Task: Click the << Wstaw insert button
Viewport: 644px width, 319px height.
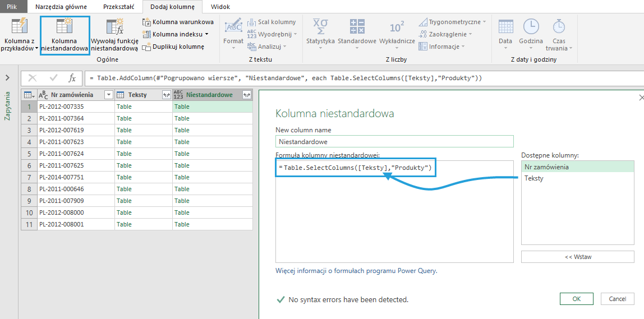Action: [x=577, y=257]
